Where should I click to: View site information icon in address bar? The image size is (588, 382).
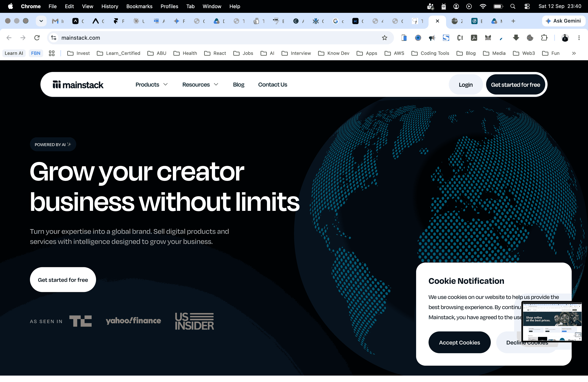54,38
